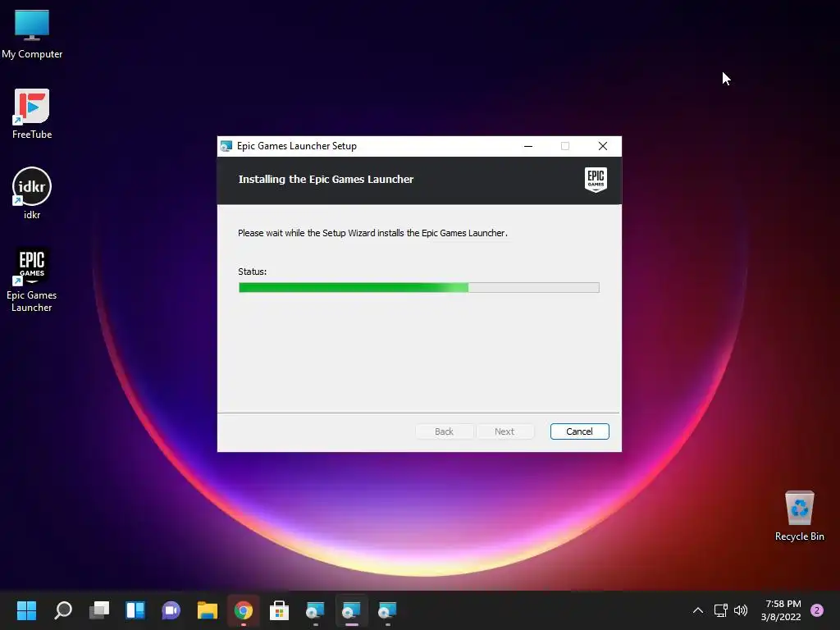
Task: Minimize the Epic Games Launcher Setup window
Action: 528,146
